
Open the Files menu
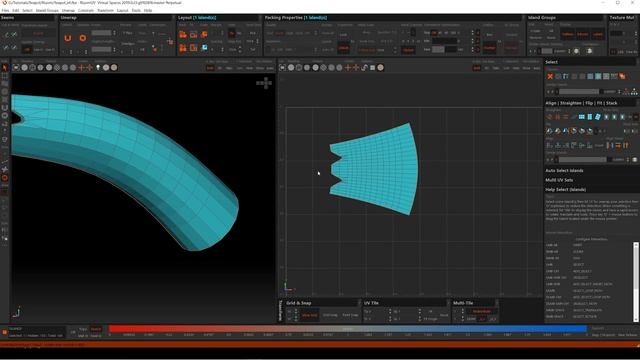[5, 10]
